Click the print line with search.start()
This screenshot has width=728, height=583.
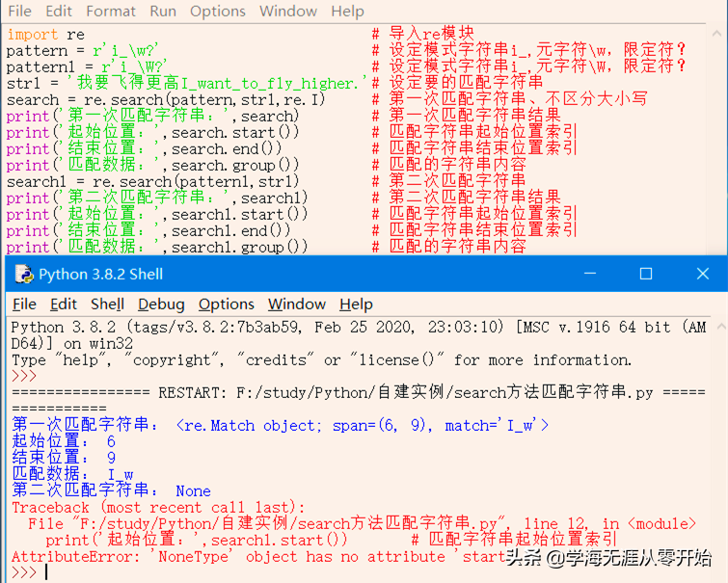[x=152, y=132]
